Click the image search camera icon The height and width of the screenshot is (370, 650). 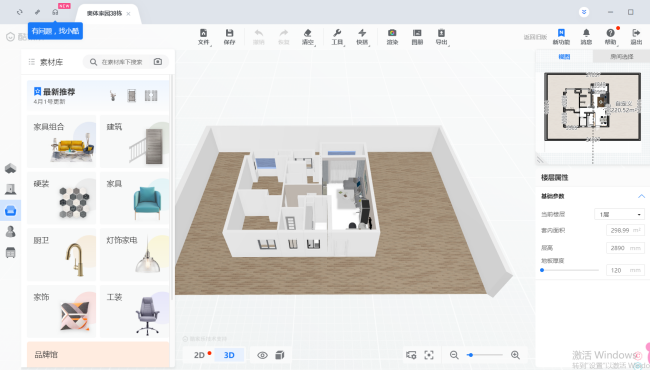pos(158,62)
